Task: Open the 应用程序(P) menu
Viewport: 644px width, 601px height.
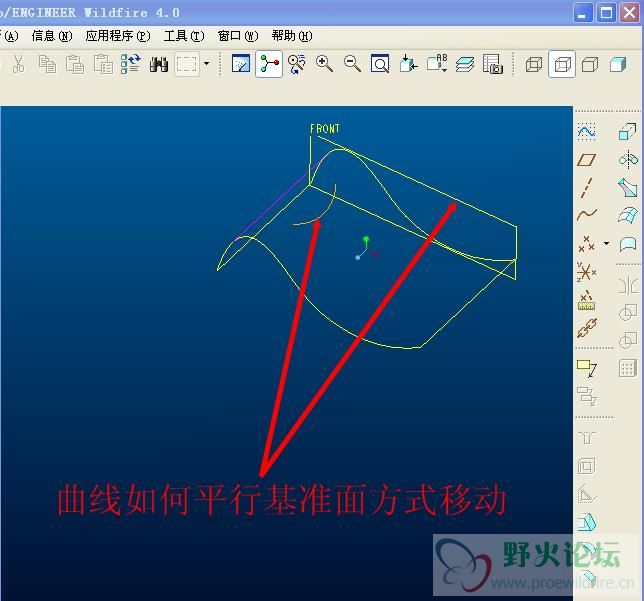Action: click(118, 36)
